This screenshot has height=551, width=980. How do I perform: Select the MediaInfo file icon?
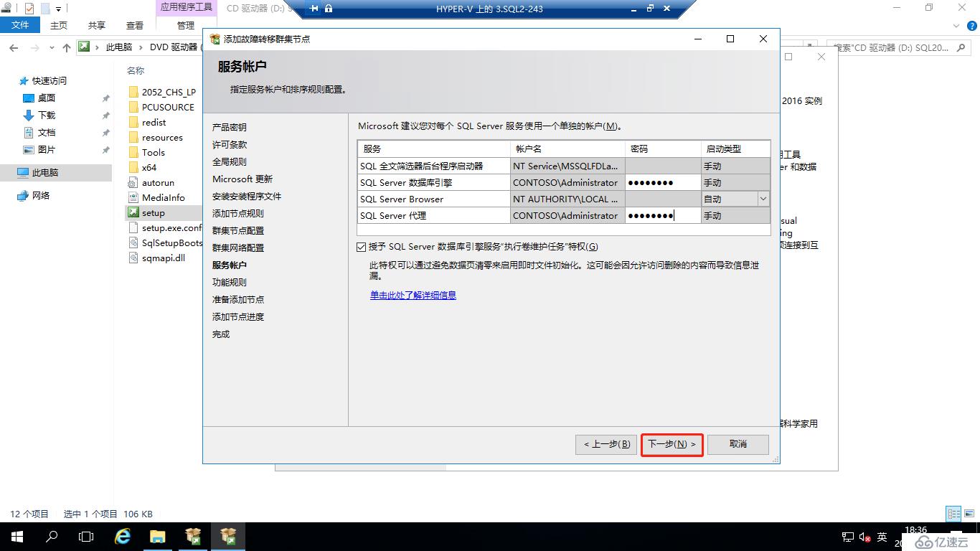pyautogui.click(x=133, y=197)
